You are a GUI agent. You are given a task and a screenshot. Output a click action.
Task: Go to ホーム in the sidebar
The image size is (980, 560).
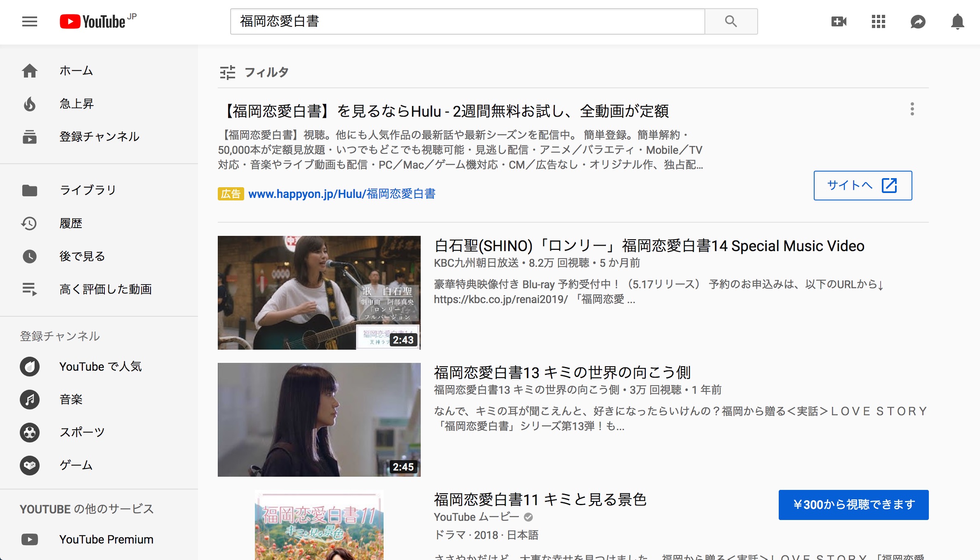[x=99, y=71]
